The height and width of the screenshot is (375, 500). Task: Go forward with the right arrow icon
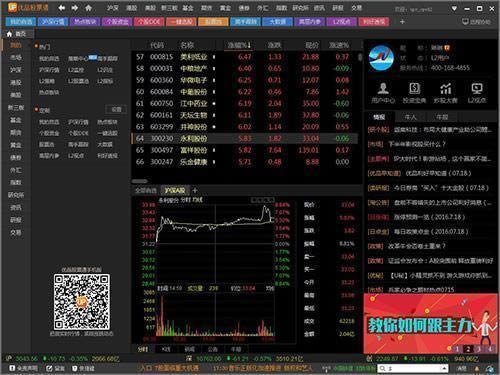pyautogui.click(x=75, y=8)
